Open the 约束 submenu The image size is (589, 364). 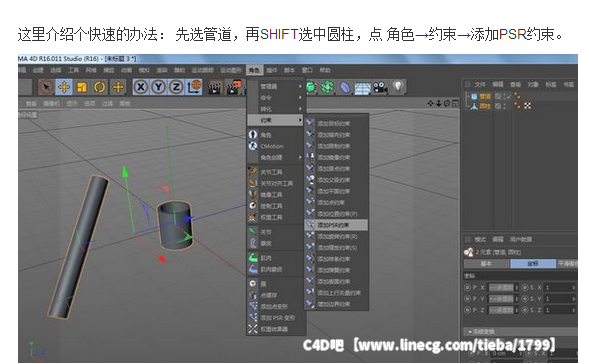coord(275,120)
